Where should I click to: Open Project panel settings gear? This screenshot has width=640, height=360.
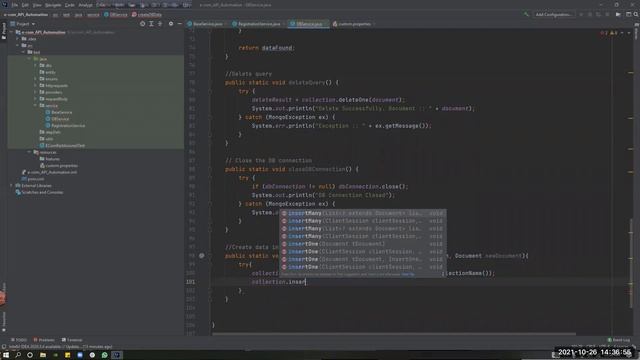pyautogui.click(x=171, y=24)
